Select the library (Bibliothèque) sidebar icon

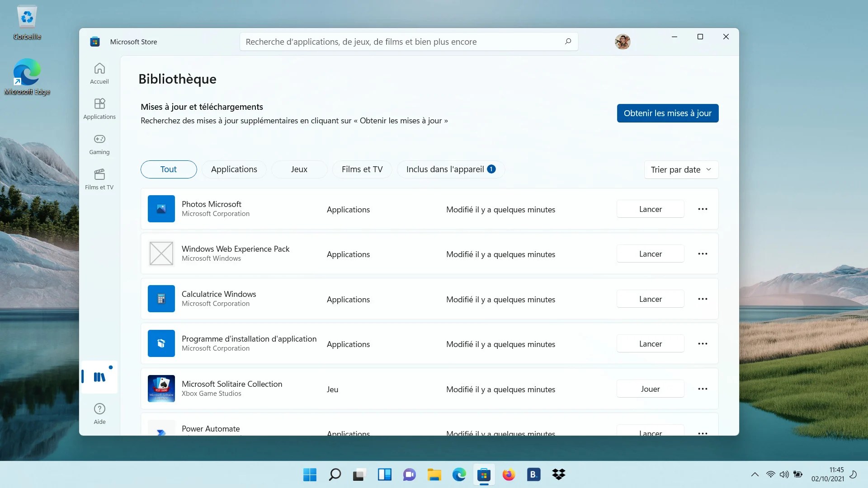click(99, 377)
